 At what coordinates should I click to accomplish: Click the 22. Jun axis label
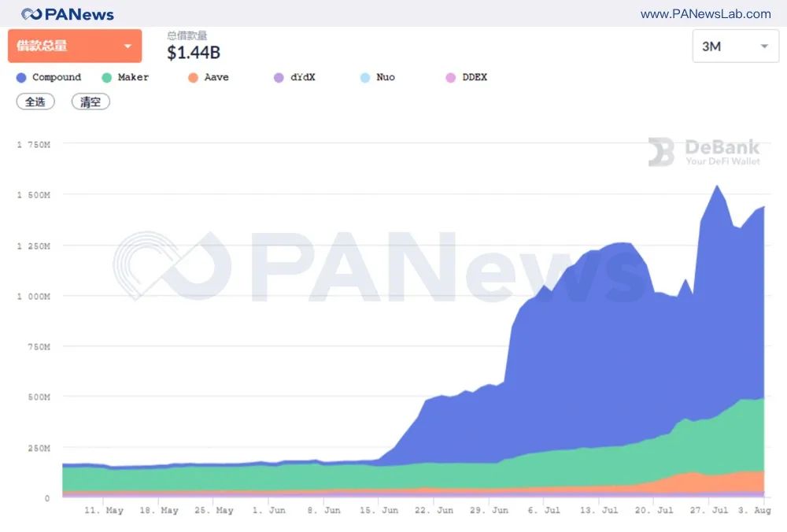click(434, 510)
